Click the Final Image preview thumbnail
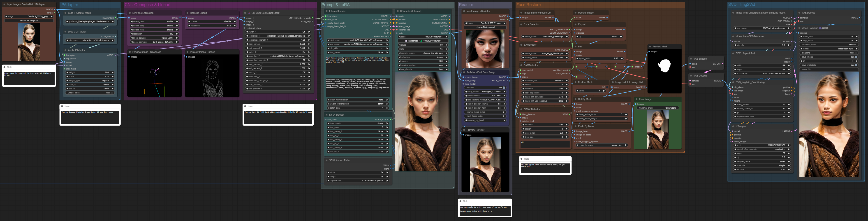 click(x=658, y=130)
